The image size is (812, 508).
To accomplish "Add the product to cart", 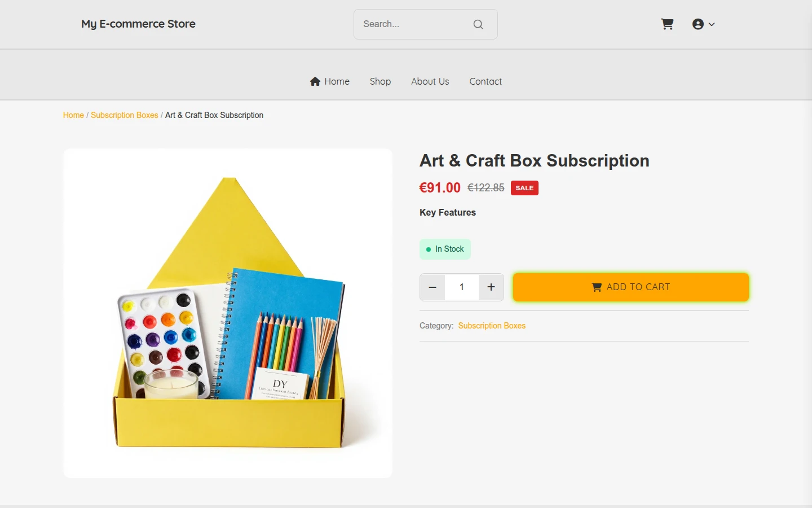I will pyautogui.click(x=631, y=287).
